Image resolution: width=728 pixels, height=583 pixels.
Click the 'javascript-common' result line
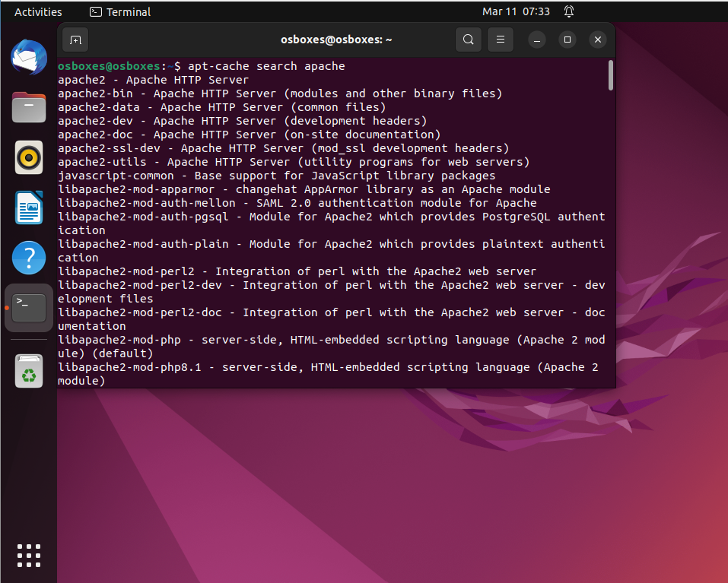click(277, 176)
